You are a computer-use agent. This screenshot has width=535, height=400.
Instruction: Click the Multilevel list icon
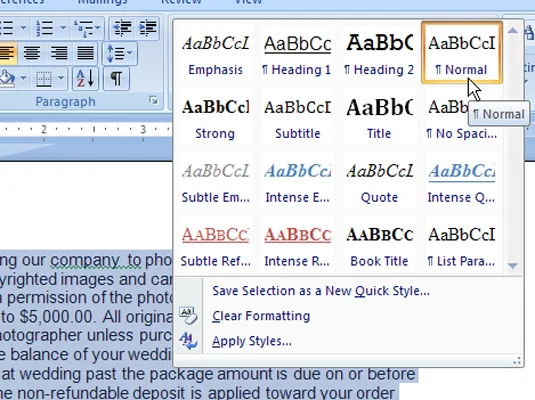[x=83, y=28]
